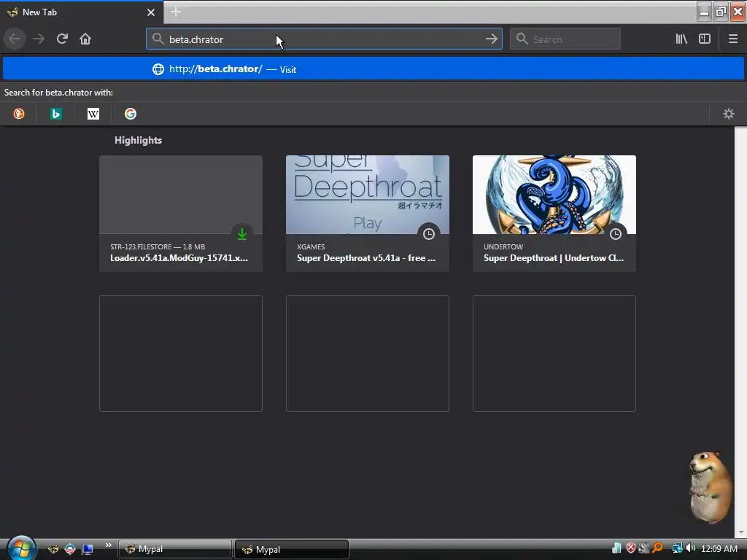Visit http://beta.chrator/ suggestion
Screen dimensions: 747x560
(x=373, y=69)
